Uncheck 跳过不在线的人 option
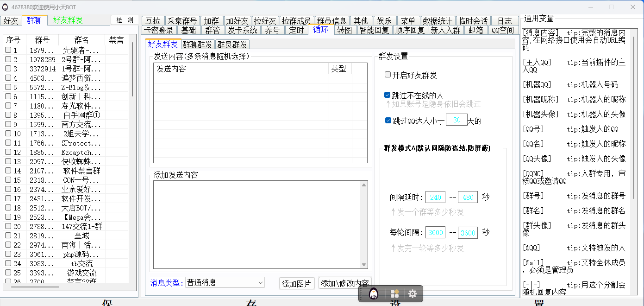644x306 pixels. click(388, 95)
